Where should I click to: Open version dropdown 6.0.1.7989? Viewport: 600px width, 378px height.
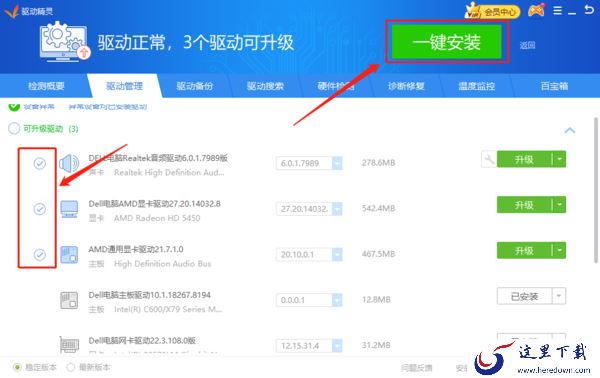337,163
